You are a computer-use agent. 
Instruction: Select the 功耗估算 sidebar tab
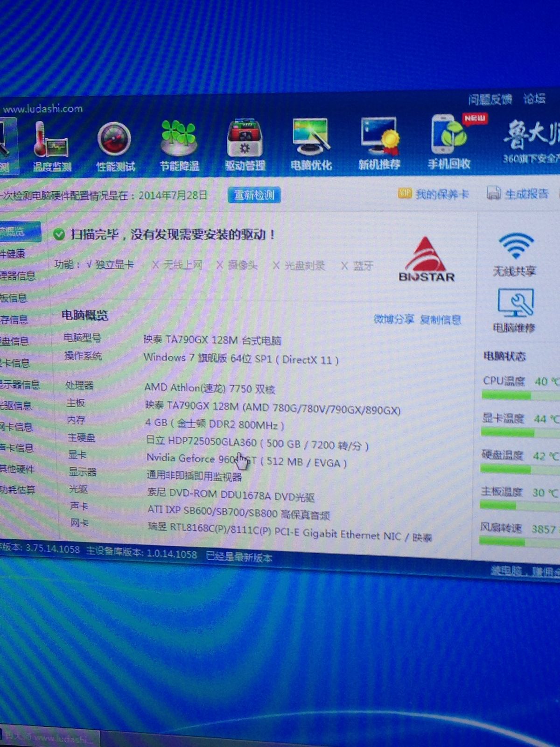click(x=18, y=490)
